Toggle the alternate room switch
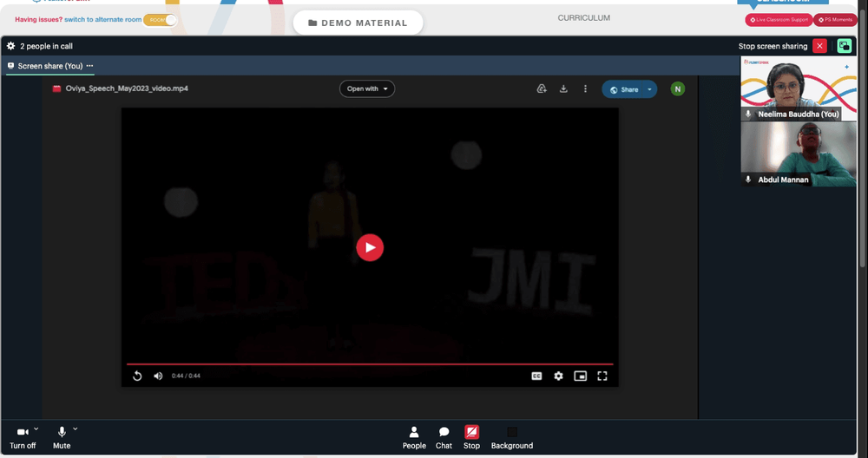The image size is (868, 458). (160, 20)
